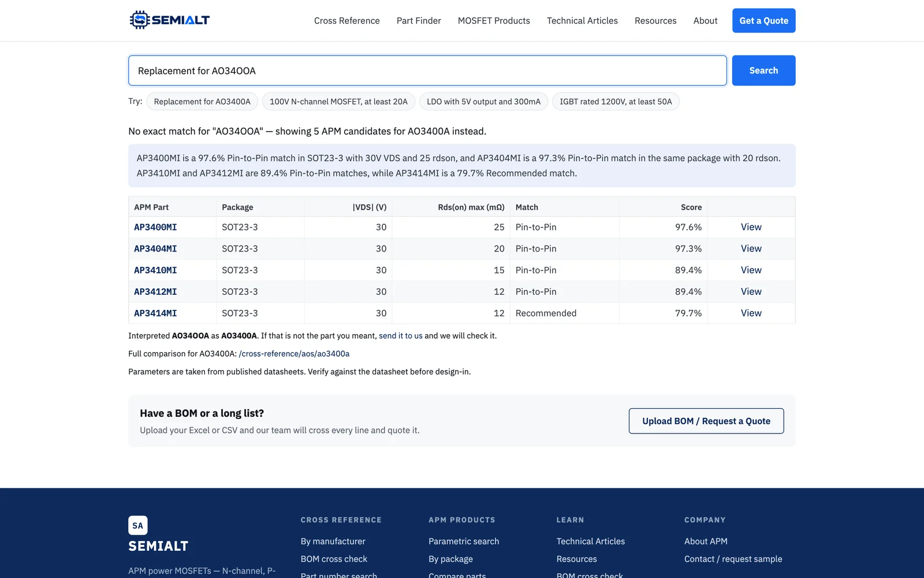
Task: Click View for the AP3412MI row
Action: [x=751, y=292]
